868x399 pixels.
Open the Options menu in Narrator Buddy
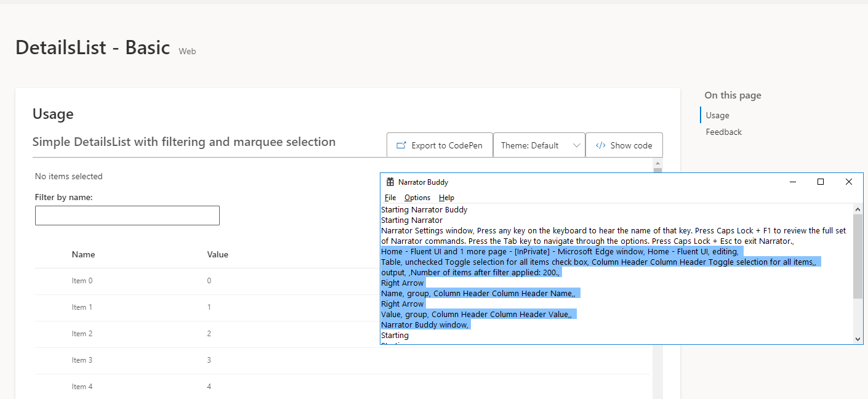coord(417,198)
